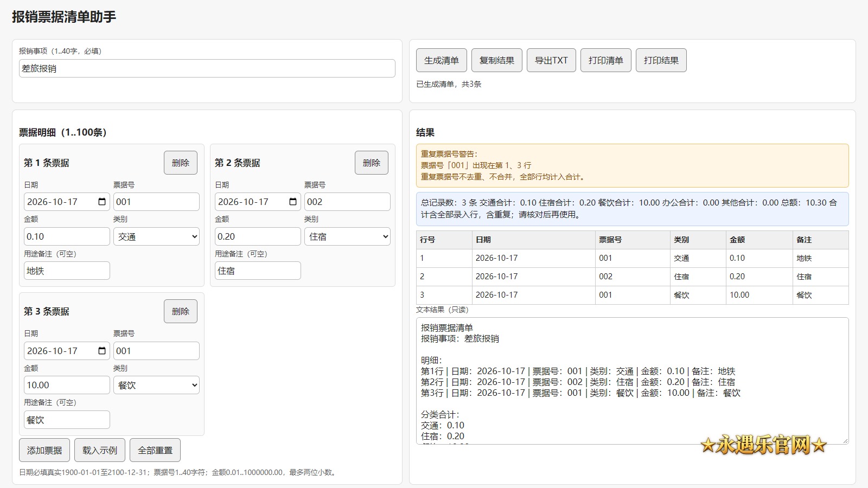This screenshot has height=488, width=868.
Task: Click the 结果 section heading
Action: click(425, 132)
